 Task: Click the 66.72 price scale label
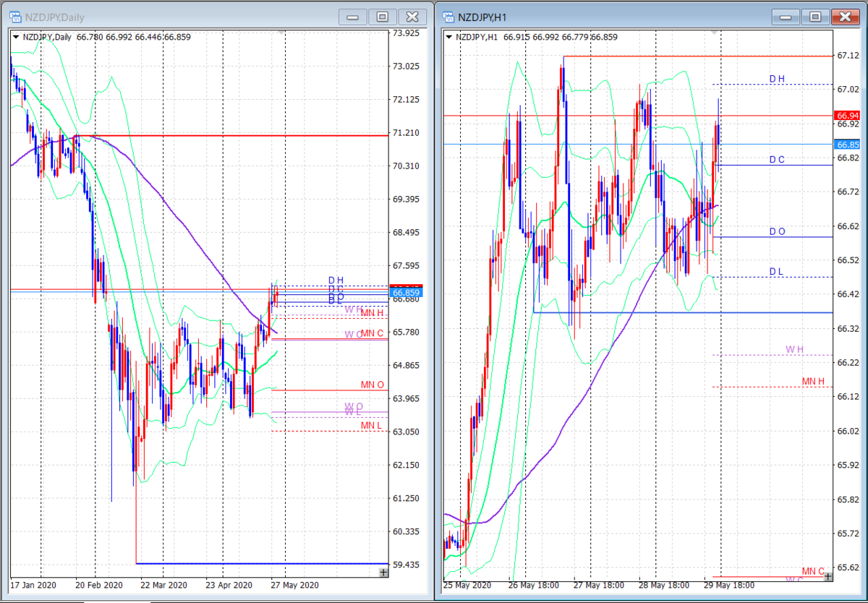click(848, 192)
